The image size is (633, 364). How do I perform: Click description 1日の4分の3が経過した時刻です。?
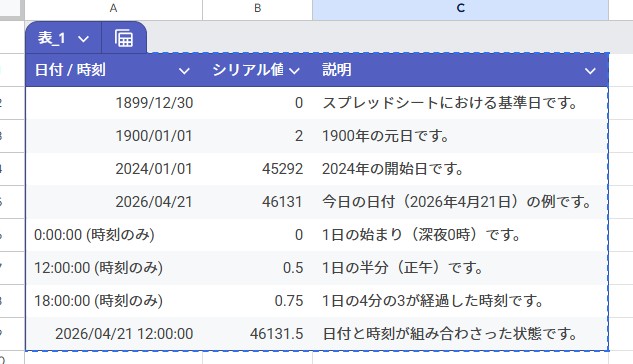[433, 301]
